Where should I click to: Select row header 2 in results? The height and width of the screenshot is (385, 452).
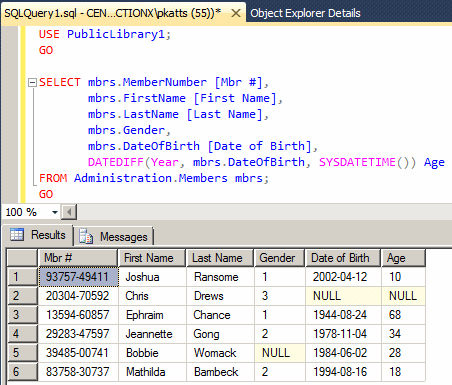22,296
